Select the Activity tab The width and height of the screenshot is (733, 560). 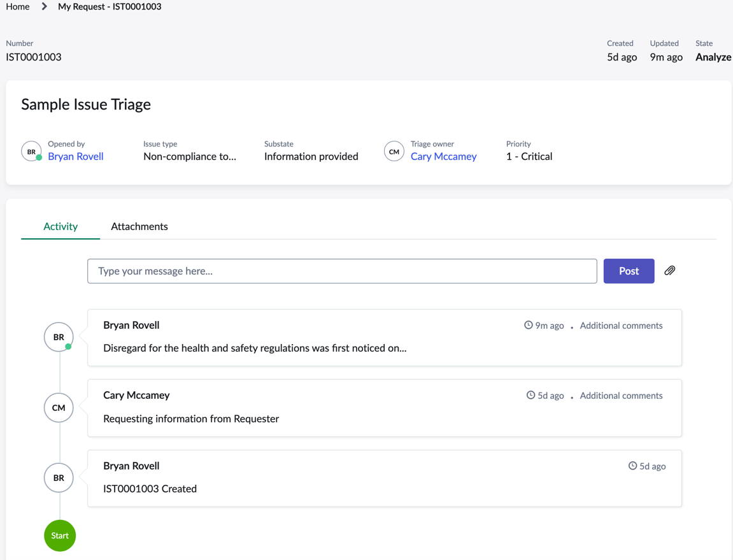pyautogui.click(x=60, y=226)
